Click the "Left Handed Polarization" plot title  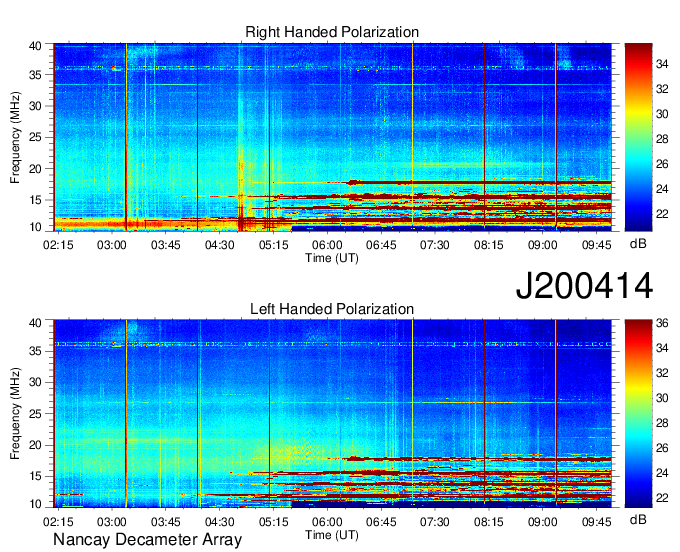pos(332,309)
